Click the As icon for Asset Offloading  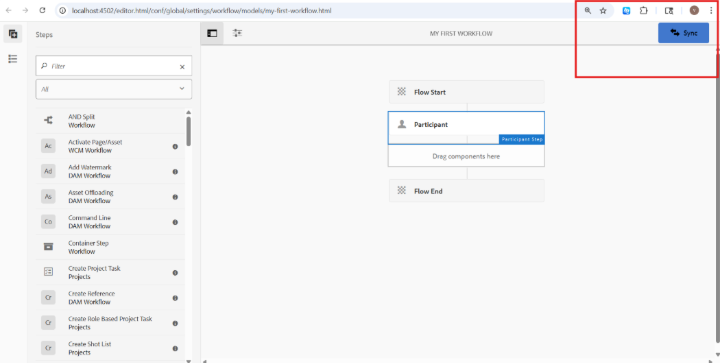tap(48, 196)
